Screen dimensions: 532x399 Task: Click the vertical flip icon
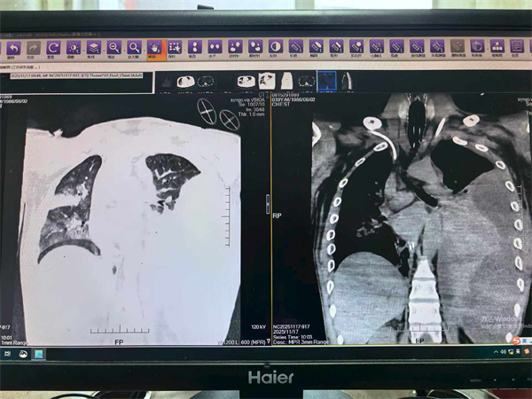[195, 47]
